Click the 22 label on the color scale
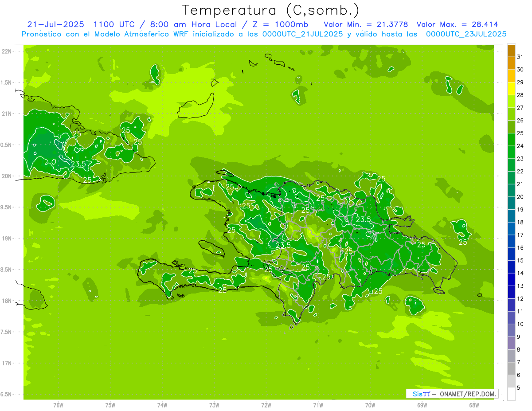The image size is (532, 411). coord(520,171)
